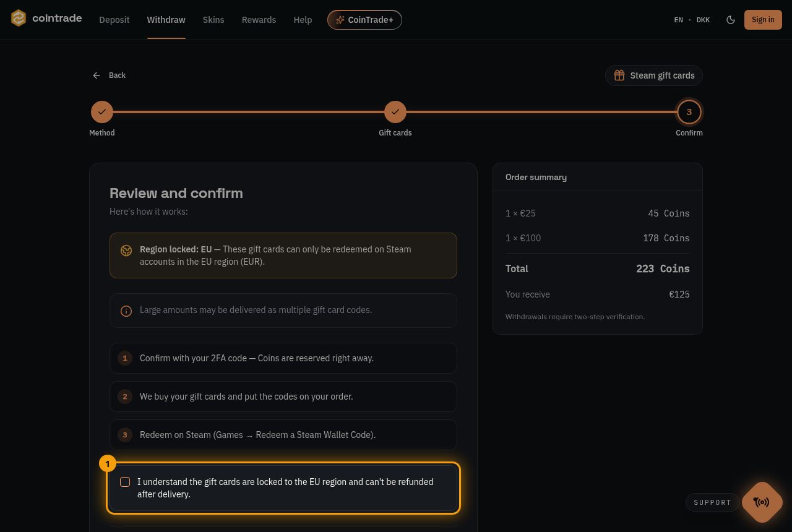Click 'We buy your gift cards' step
792x532 pixels.
coord(283,397)
